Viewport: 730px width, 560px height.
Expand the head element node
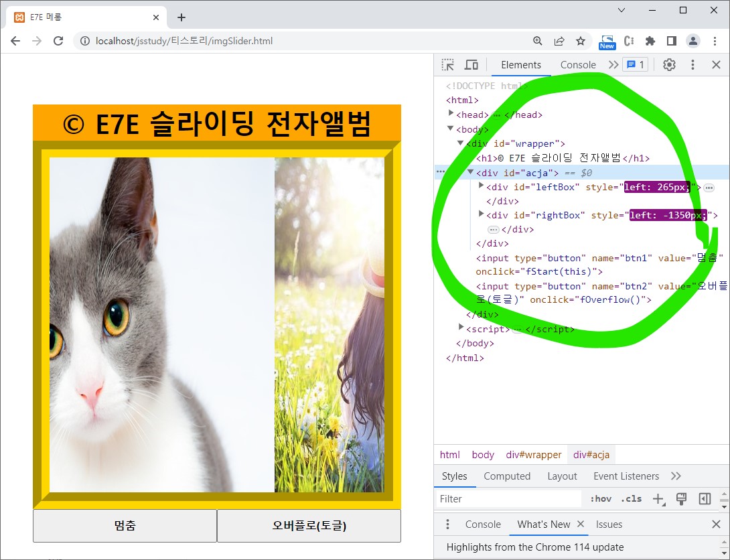451,113
